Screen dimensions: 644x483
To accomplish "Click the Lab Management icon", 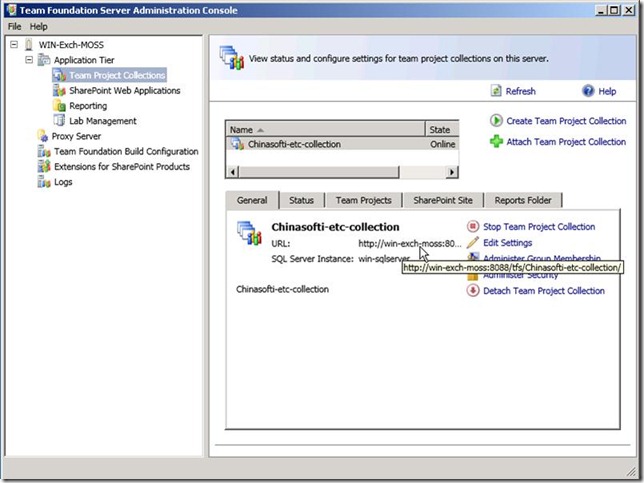I will click(x=60, y=121).
